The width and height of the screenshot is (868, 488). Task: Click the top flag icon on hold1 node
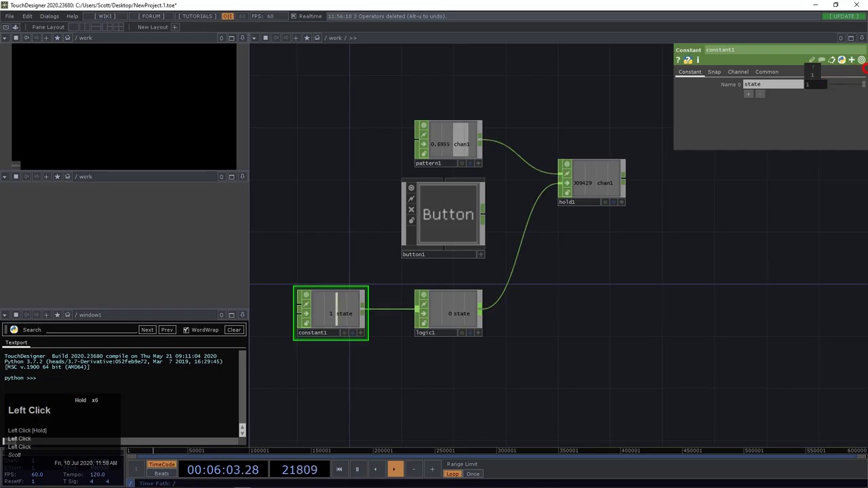[566, 165]
